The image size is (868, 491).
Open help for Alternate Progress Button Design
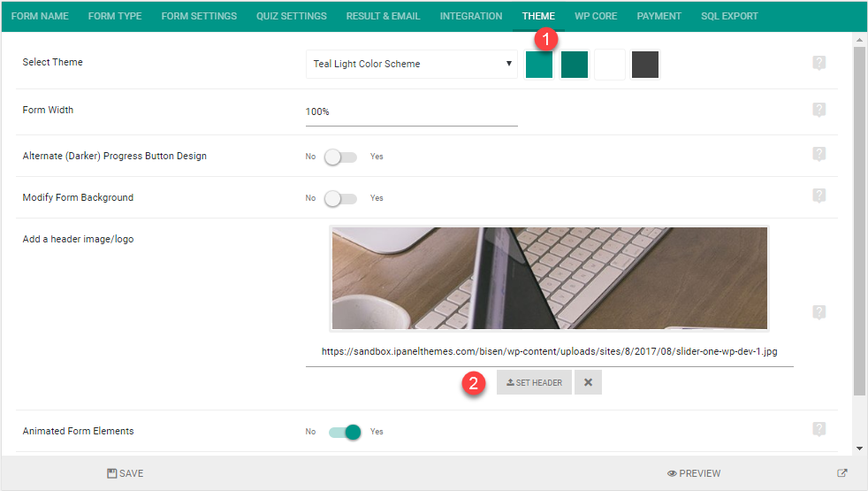pos(819,154)
